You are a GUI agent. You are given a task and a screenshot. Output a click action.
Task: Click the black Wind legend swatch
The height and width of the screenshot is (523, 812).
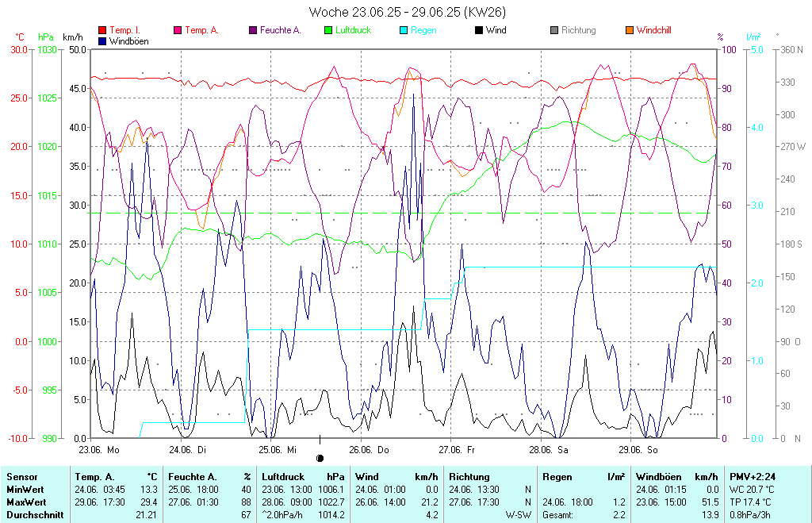tap(479, 30)
